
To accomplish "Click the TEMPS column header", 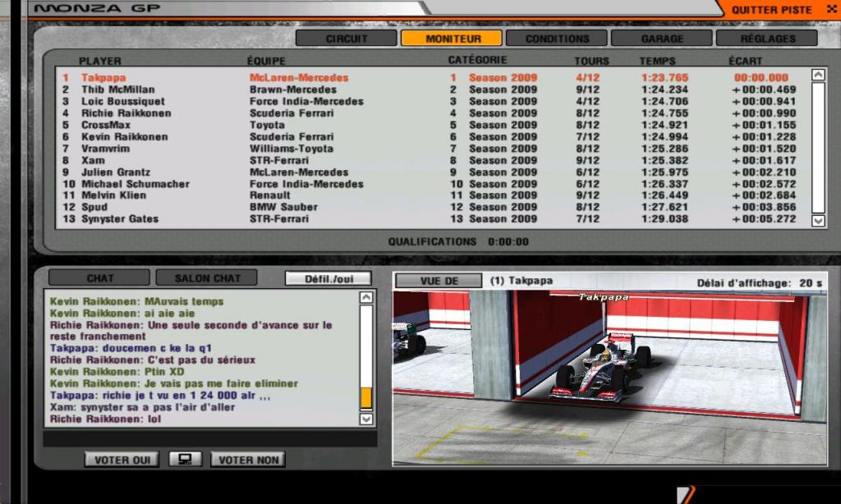I will [657, 61].
